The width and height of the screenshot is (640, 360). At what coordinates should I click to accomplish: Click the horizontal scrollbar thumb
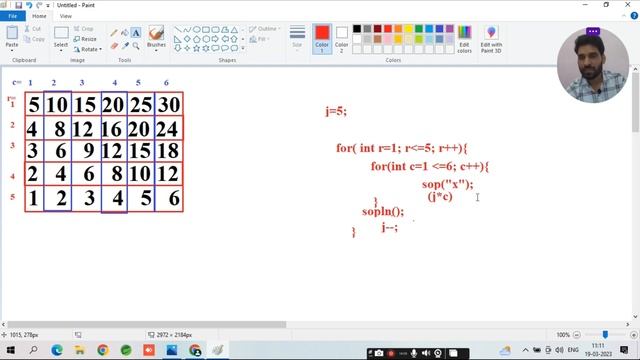click(x=147, y=324)
